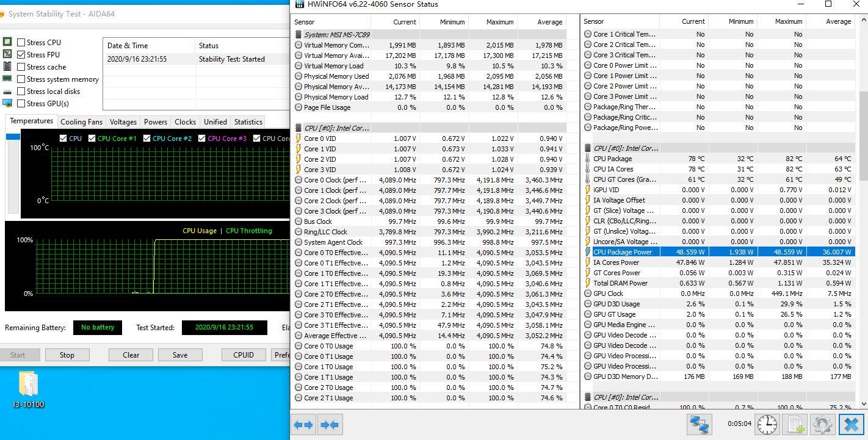Click the Save button in AIDA64
The image size is (868, 440).
click(x=180, y=355)
